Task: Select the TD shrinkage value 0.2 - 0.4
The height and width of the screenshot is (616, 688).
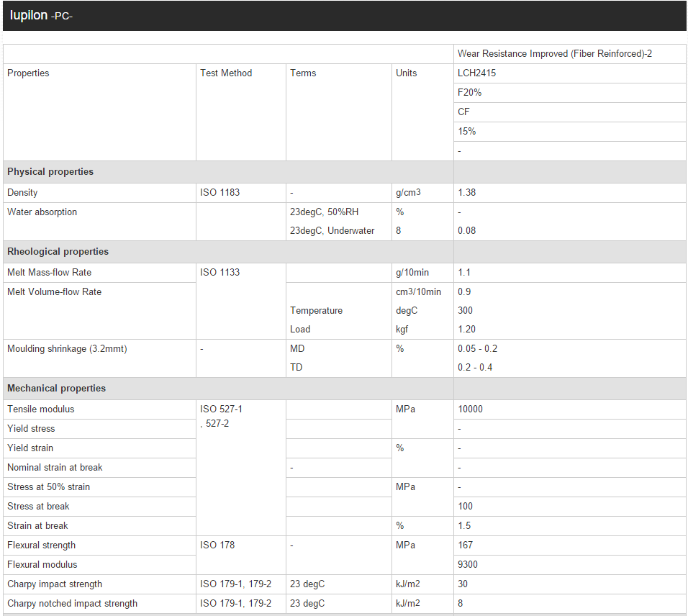Action: (x=475, y=367)
